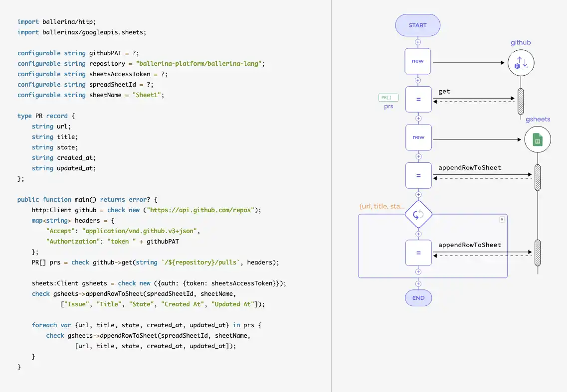The height and width of the screenshot is (392, 567).
Task: Click the plus button just below the foreach diamond
Action: [x=418, y=234]
